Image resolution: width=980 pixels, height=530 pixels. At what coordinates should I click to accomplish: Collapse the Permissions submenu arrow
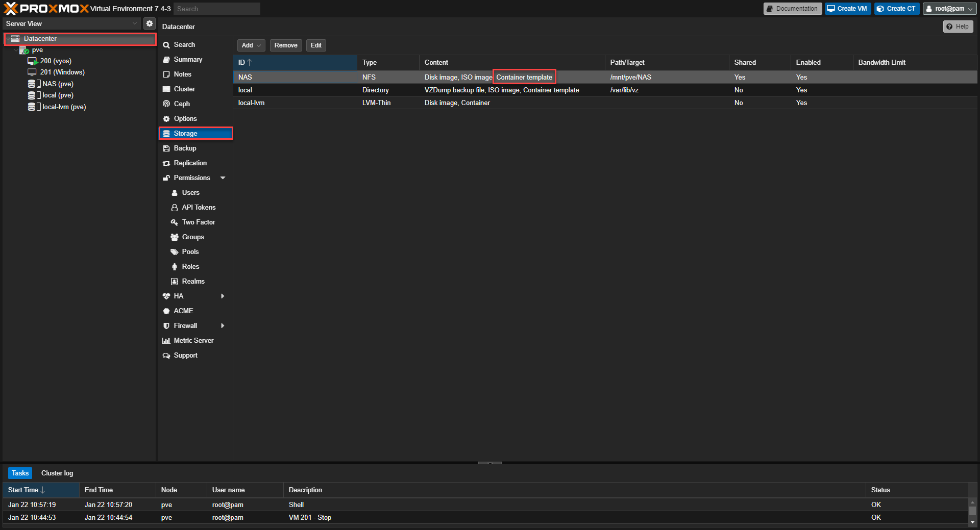click(x=223, y=178)
